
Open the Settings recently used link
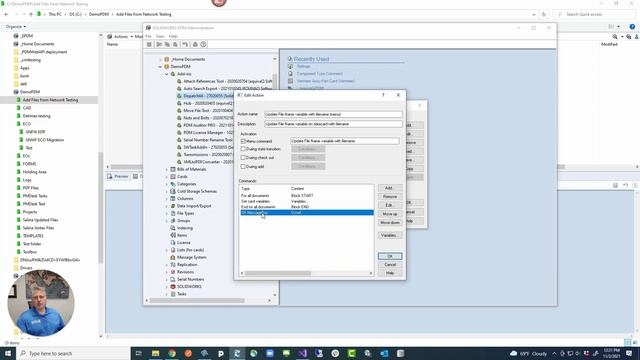(303, 66)
